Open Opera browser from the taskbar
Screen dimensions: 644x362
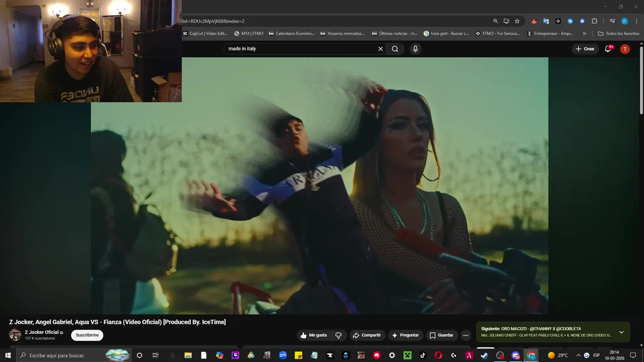(x=438, y=355)
